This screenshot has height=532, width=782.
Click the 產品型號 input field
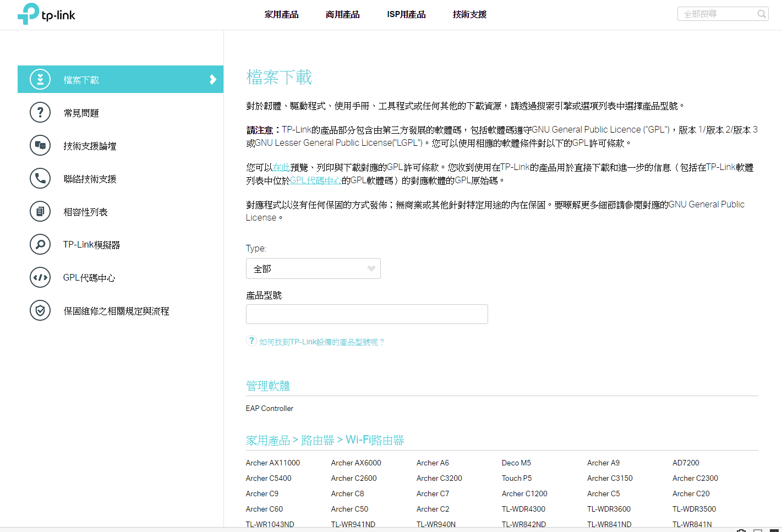point(367,314)
